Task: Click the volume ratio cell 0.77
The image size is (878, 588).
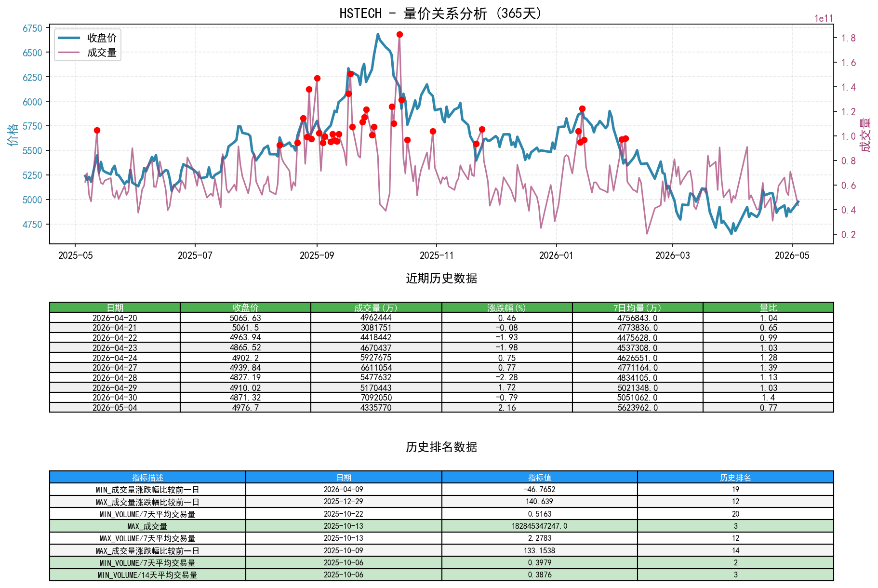Action: click(768, 407)
